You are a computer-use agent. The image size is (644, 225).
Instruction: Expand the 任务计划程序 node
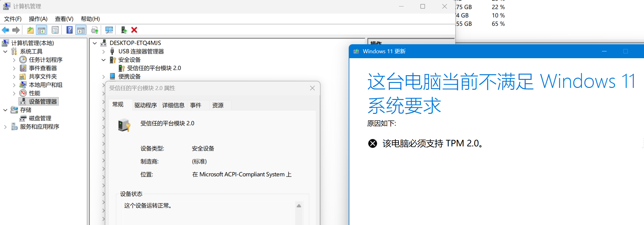14,60
